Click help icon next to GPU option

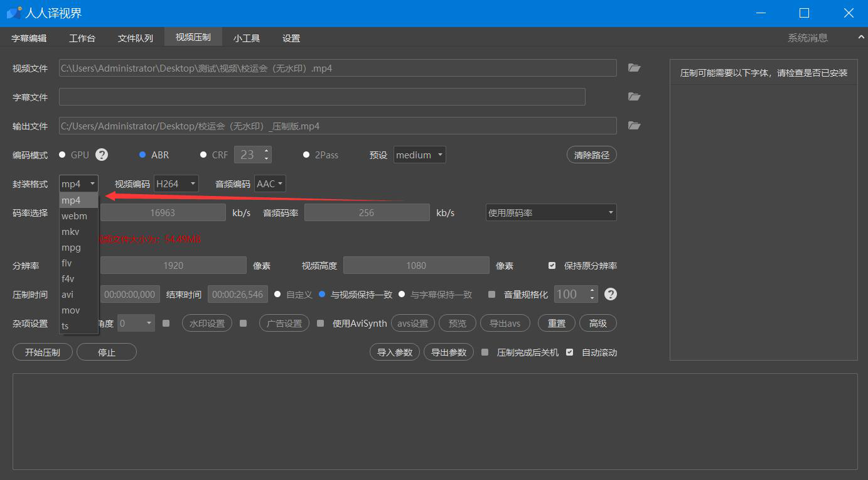point(102,155)
